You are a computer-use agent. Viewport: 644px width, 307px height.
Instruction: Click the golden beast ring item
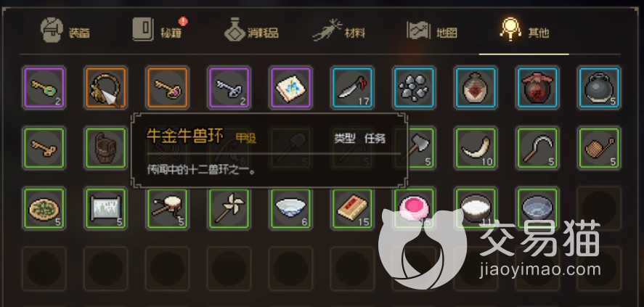106,88
